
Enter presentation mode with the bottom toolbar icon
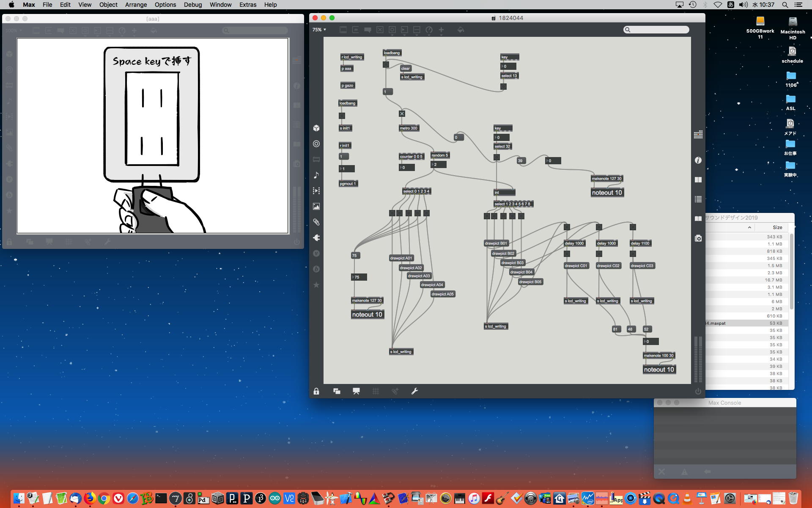[x=356, y=391]
